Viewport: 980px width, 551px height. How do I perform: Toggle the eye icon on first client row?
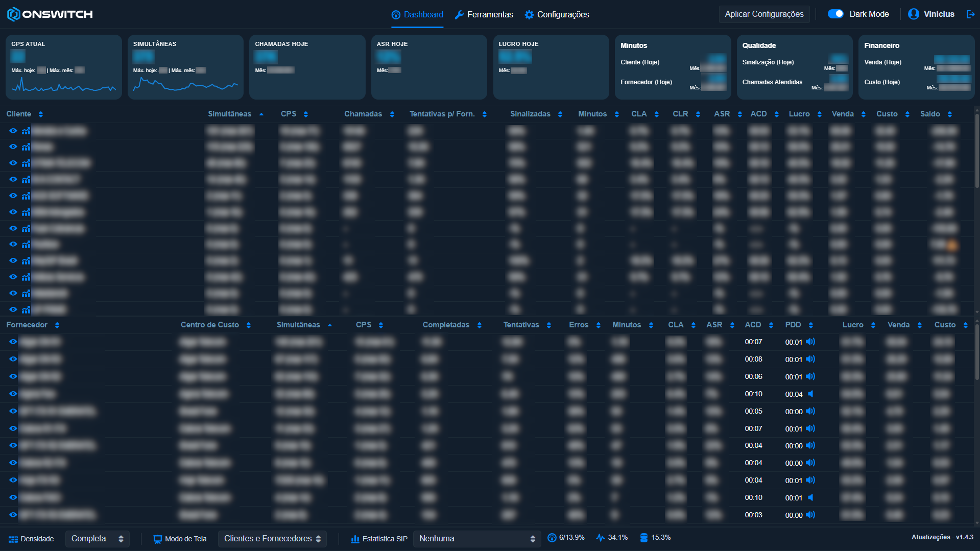13,131
